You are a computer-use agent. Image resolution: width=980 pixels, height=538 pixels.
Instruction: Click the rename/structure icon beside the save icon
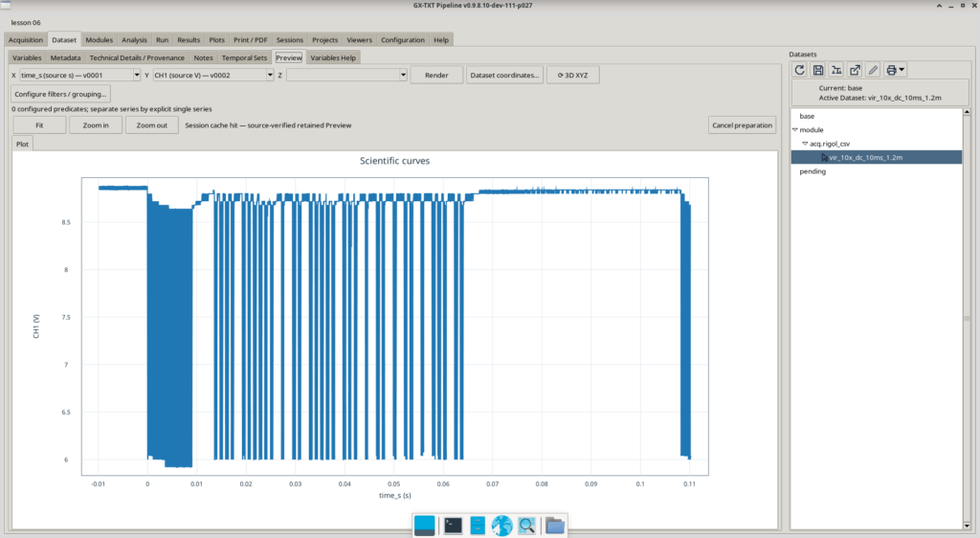tap(836, 70)
